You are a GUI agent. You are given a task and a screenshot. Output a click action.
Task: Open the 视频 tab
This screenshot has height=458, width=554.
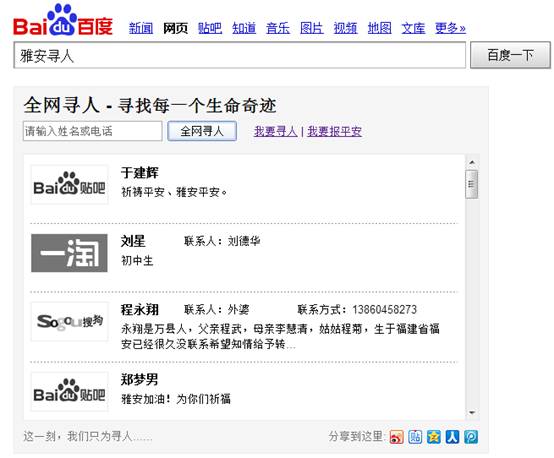click(x=346, y=28)
